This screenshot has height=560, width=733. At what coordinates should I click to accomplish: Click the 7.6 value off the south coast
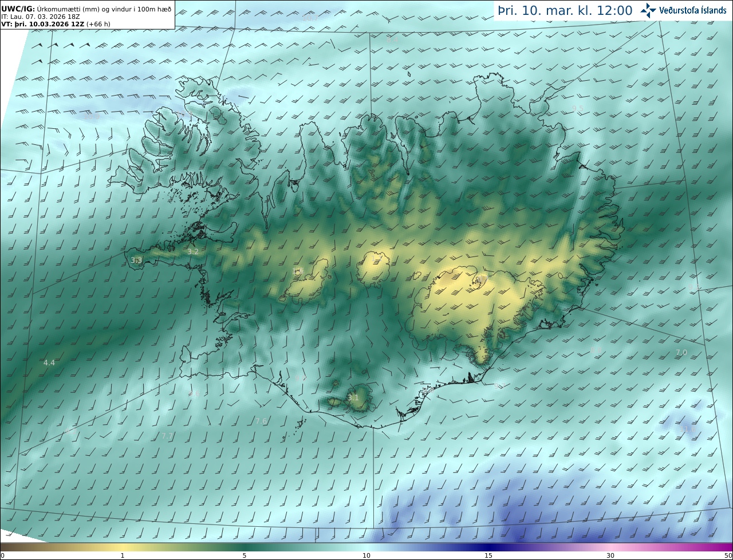tap(261, 421)
